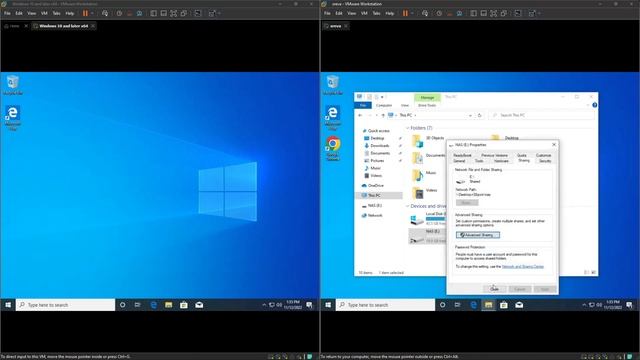The image size is (640, 360).
Task: Open Drive Tools tab in Explorer ribbon
Action: point(427,105)
